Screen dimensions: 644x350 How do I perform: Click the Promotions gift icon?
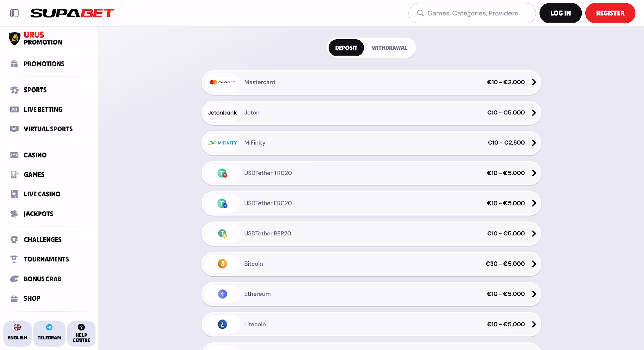click(x=14, y=64)
